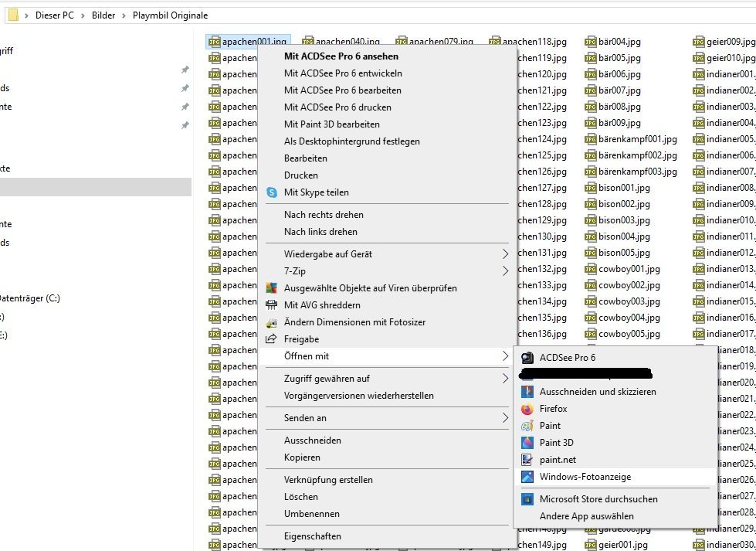The width and height of the screenshot is (756, 551).
Task: Click the Fotosizer icon for changing dimensions
Action: click(271, 322)
